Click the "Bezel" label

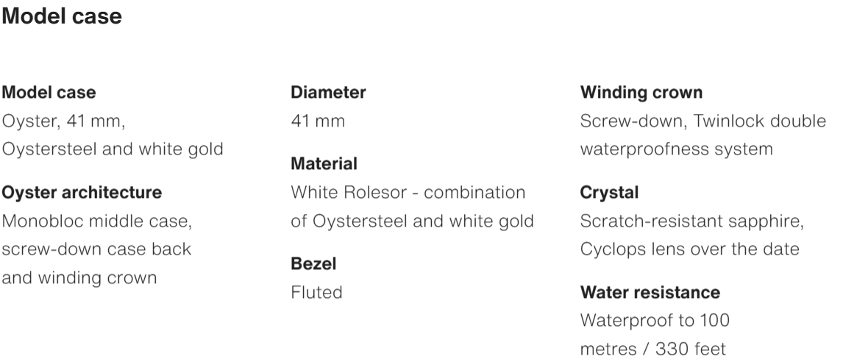[310, 263]
